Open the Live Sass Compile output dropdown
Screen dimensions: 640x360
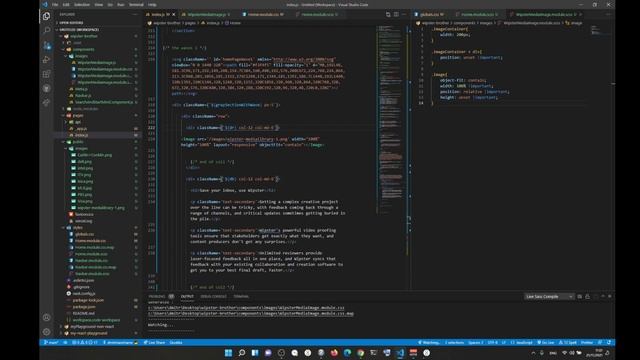[549, 296]
